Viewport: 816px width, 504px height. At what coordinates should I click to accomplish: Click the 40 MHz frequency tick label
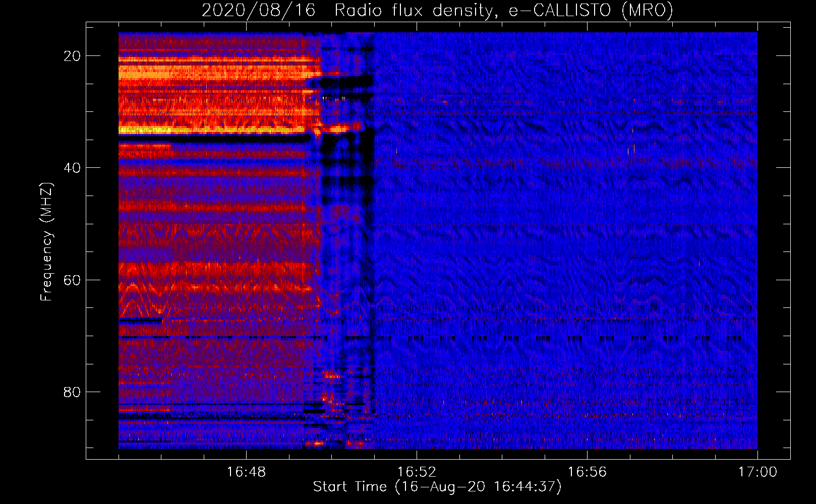click(72, 168)
